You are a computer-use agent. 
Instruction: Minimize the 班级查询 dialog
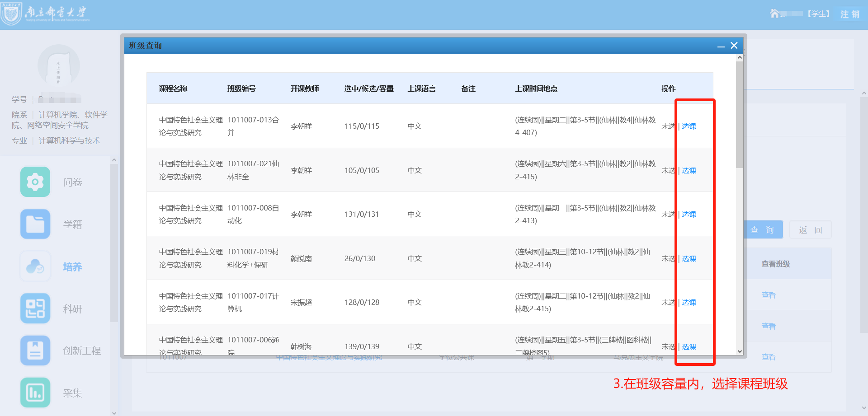pyautogui.click(x=721, y=46)
